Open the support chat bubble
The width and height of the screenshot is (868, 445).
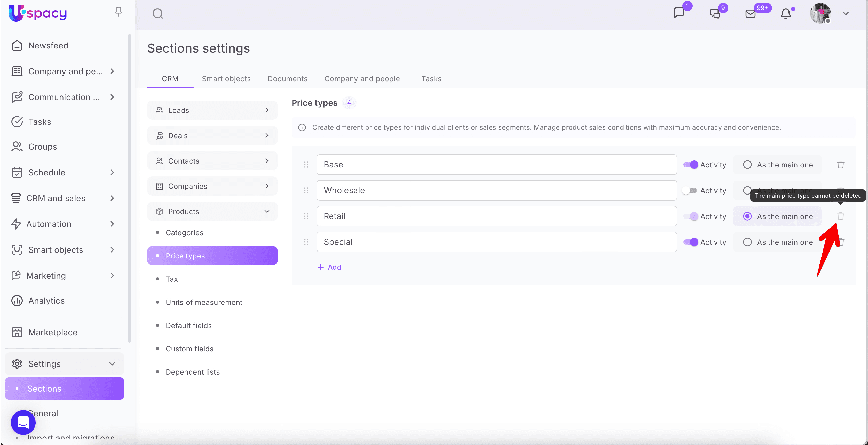tap(23, 422)
